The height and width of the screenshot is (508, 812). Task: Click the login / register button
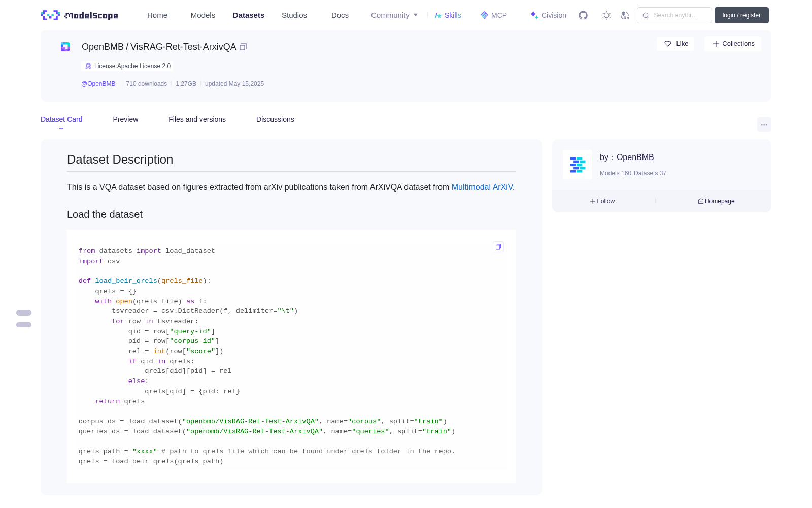(x=741, y=15)
